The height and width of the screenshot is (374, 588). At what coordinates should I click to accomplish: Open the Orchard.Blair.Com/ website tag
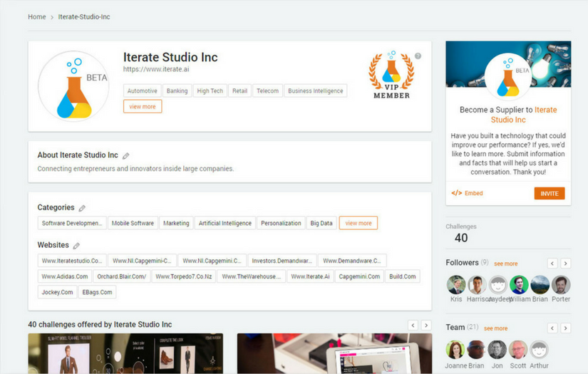coord(121,276)
